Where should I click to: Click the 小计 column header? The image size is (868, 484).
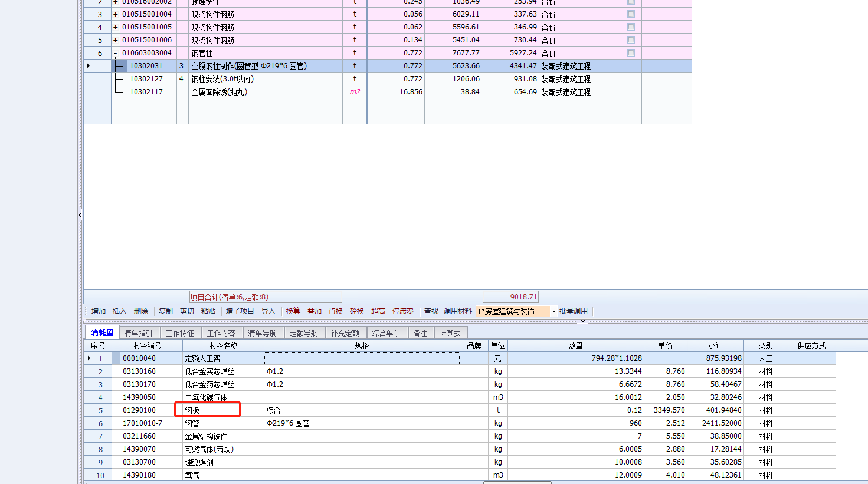point(716,346)
